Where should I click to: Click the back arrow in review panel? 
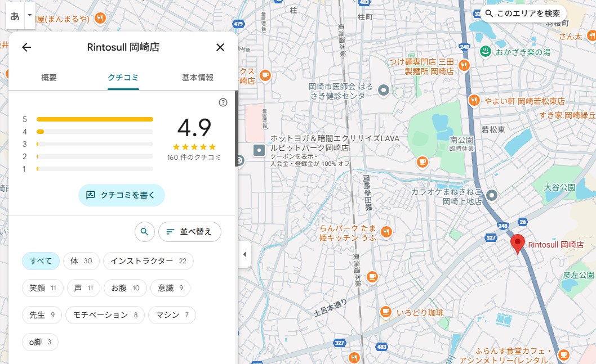click(x=26, y=47)
